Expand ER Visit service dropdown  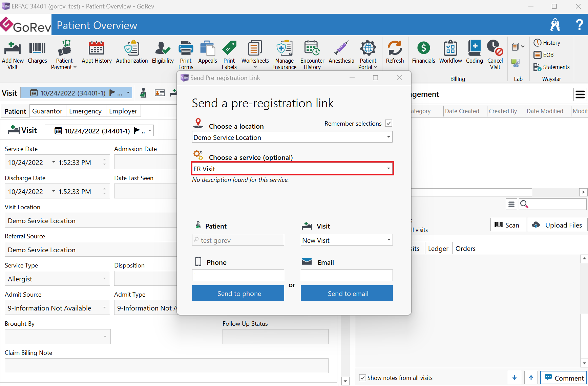coord(388,168)
